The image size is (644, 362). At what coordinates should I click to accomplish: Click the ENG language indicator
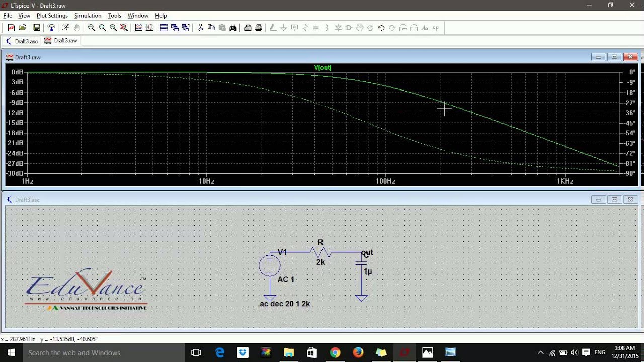click(x=600, y=353)
